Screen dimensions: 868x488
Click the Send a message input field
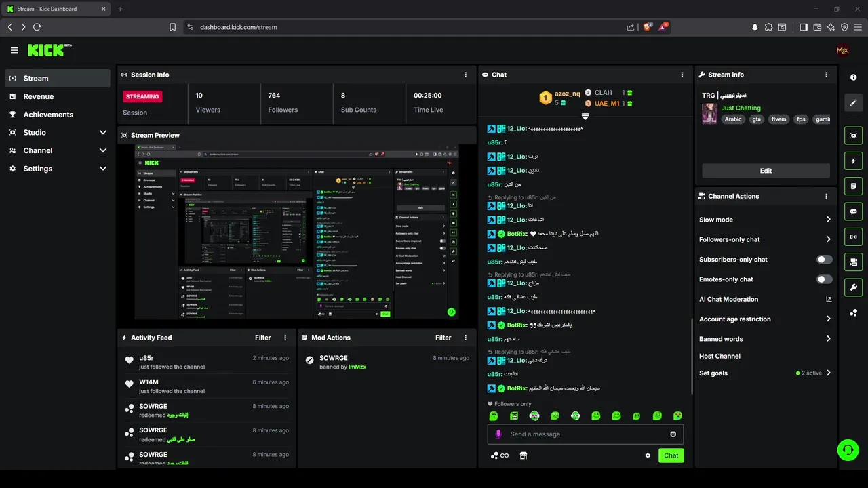pos(585,434)
